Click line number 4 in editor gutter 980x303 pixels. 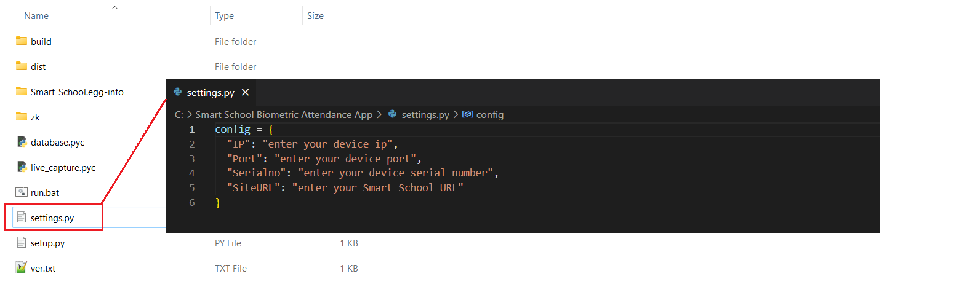point(192,173)
